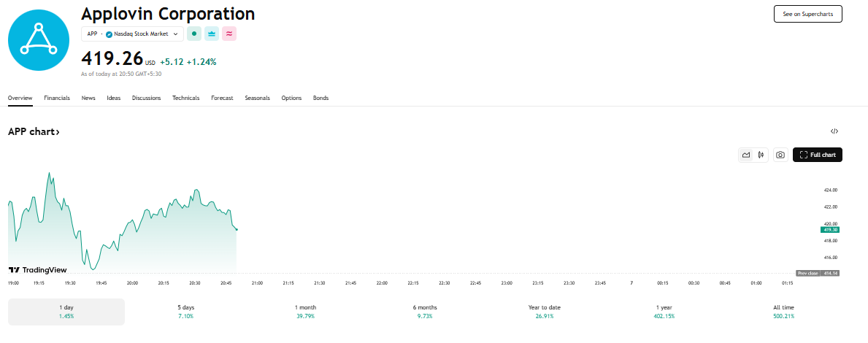The width and height of the screenshot is (868, 343).
Task: Click the Applovin Corporation title
Action: pos(169,13)
